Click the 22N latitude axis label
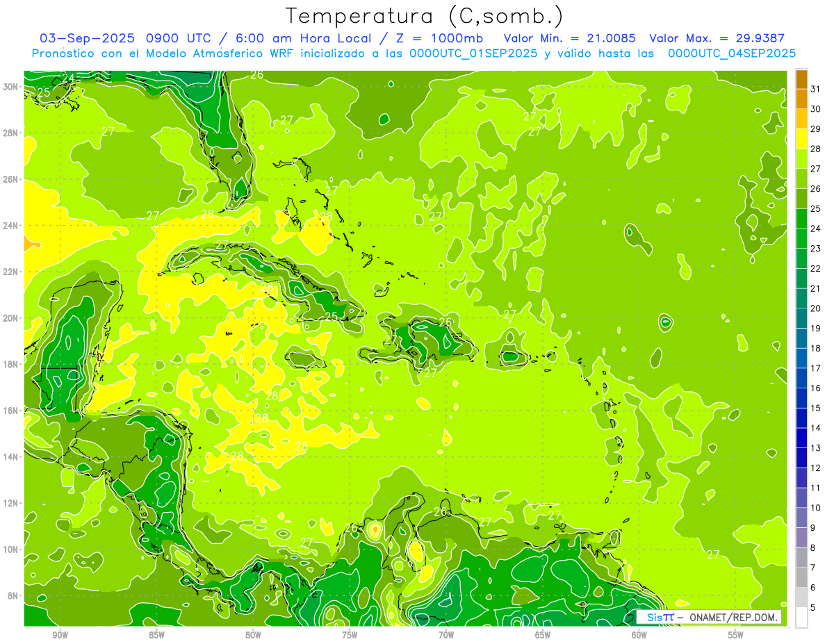Image resolution: width=834 pixels, height=644 pixels. pos(10,272)
